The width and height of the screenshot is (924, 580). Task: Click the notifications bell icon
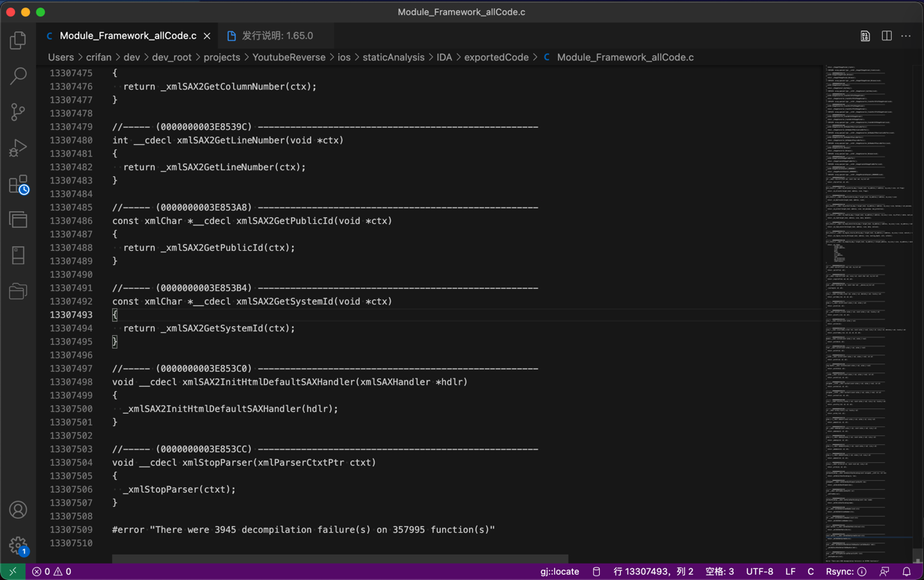click(x=907, y=571)
